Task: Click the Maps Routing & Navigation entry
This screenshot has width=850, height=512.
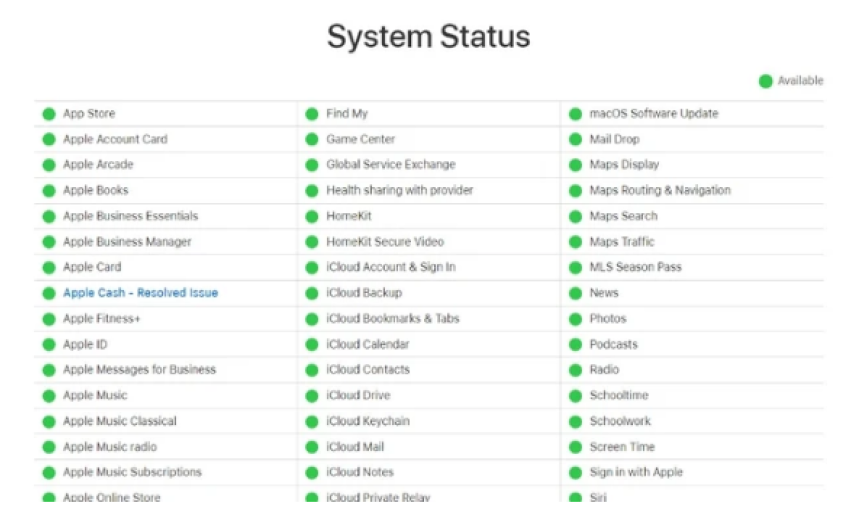Action: pos(660,190)
